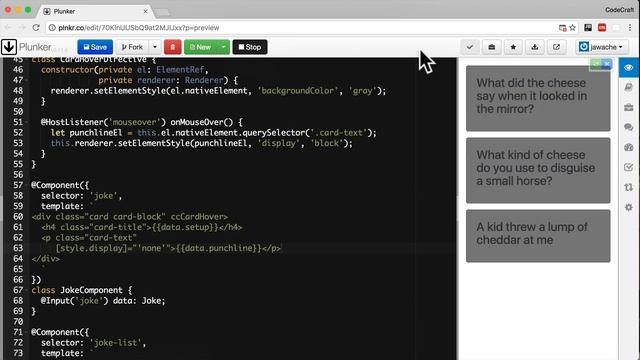Open the briefcase icon in right sidebar

(x=629, y=107)
